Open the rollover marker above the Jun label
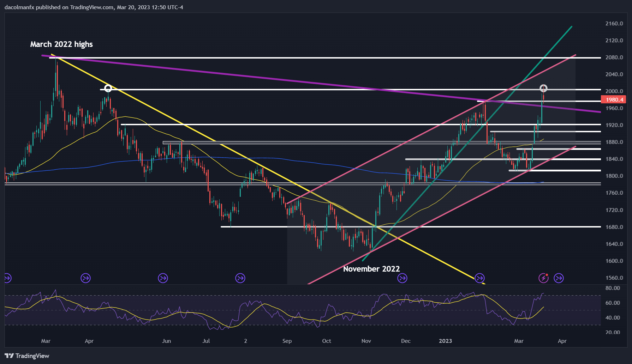The height and width of the screenshot is (364, 632). pos(163,278)
